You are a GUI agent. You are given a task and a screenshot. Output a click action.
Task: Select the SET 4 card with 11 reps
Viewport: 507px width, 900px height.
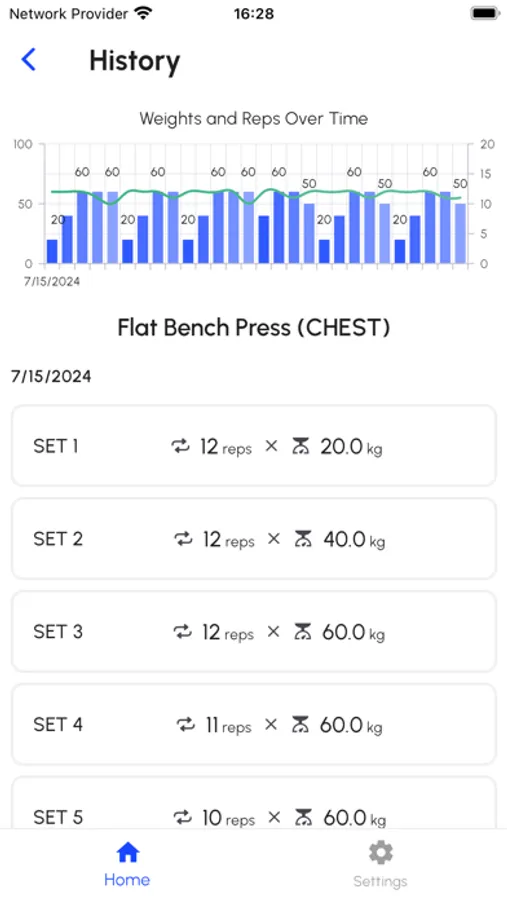254,724
